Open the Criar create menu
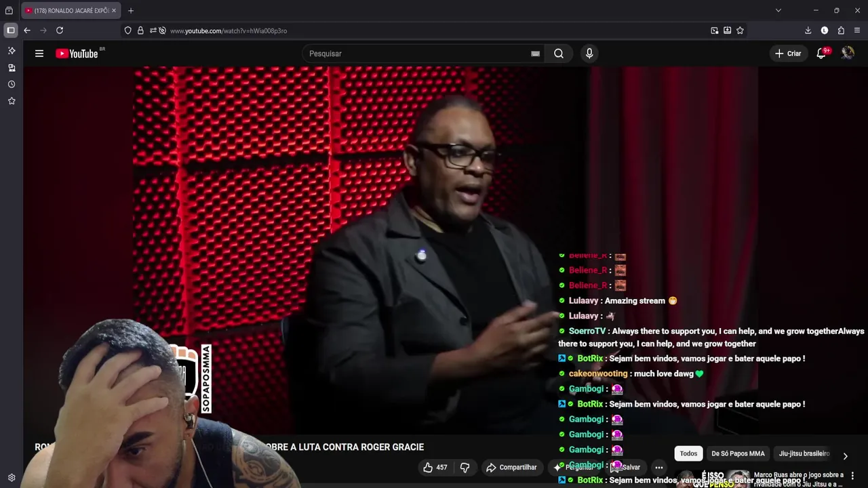The image size is (868, 488). 788,54
